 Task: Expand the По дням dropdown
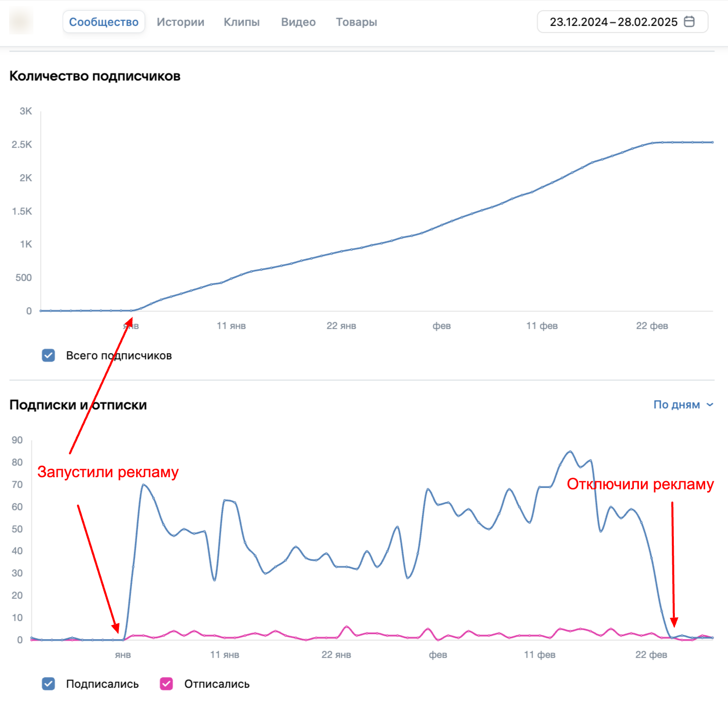(683, 404)
